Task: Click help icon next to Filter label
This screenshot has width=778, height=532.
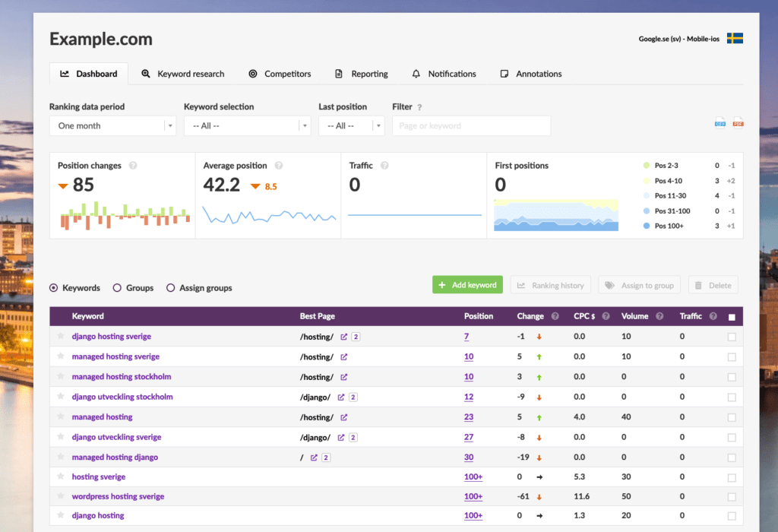Action: (419, 108)
